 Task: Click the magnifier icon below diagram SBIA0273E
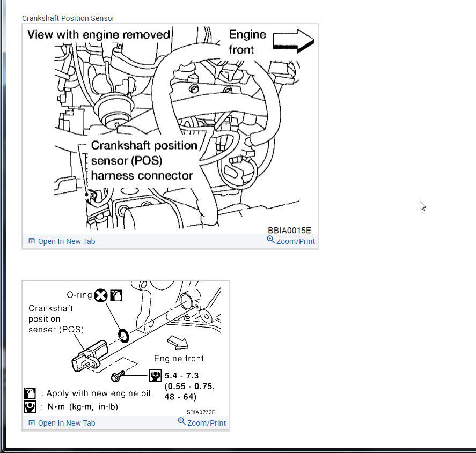pyautogui.click(x=181, y=421)
